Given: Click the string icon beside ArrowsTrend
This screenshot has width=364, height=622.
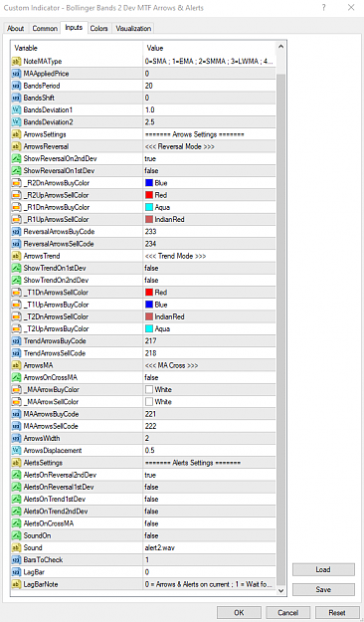Looking at the screenshot, I should (x=16, y=256).
